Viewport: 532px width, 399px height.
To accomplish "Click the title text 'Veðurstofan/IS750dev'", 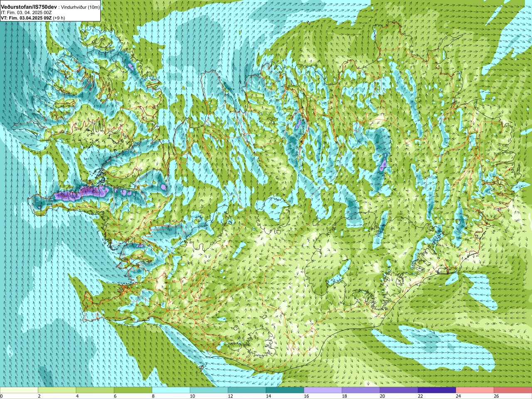I will [x=29, y=7].
